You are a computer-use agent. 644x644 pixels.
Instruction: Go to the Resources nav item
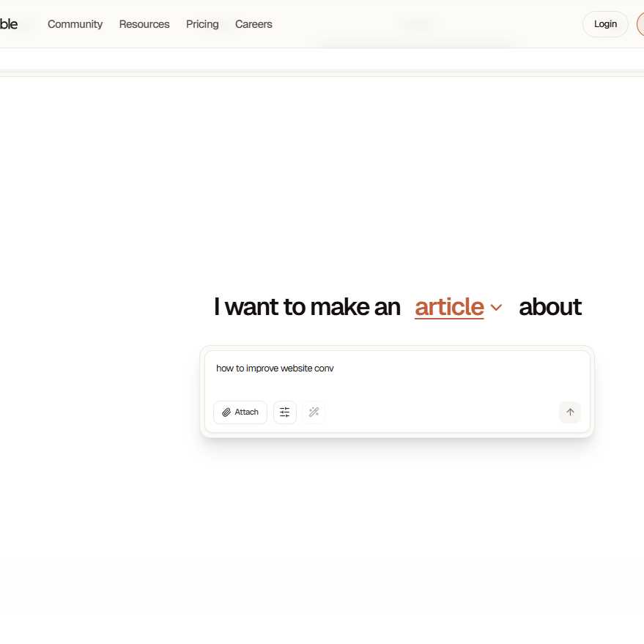coord(144,24)
